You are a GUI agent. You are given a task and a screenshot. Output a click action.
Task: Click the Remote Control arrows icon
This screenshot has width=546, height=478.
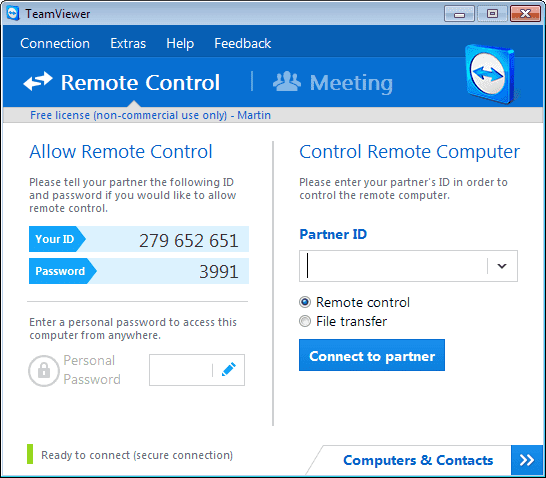38,81
